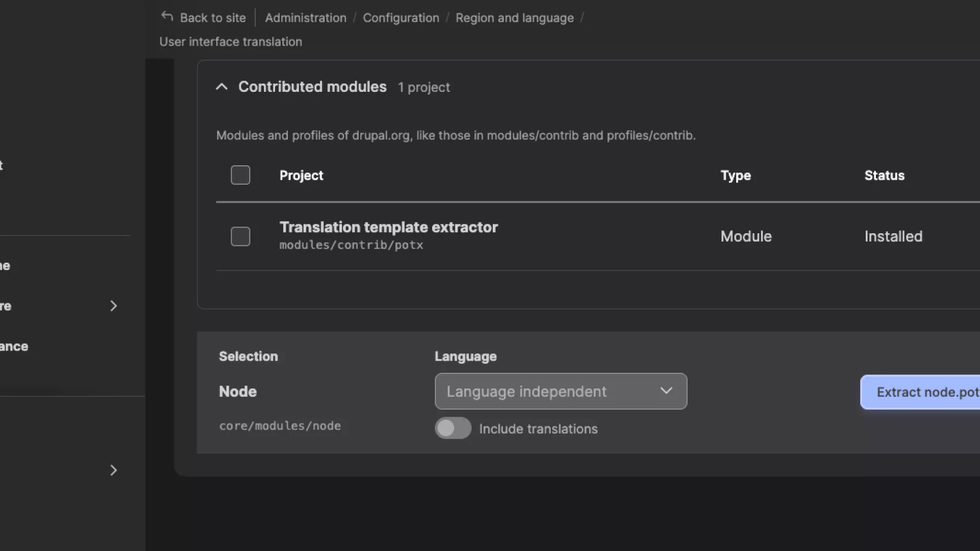Click the Module type cell
Screen dimensions: 980x551
click(x=746, y=237)
